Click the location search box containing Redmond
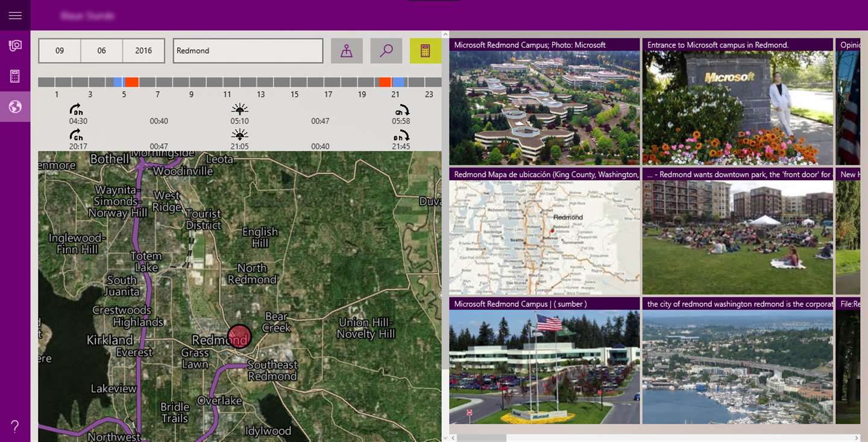 248,51
